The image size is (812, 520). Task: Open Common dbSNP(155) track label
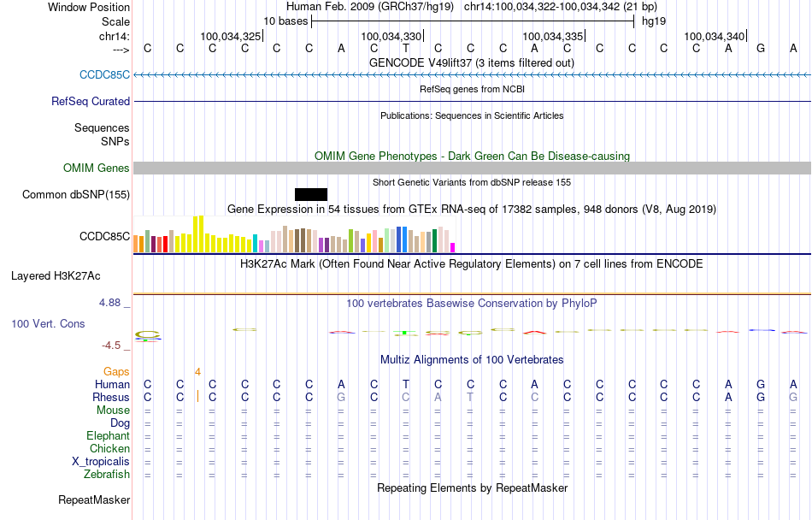(76, 195)
